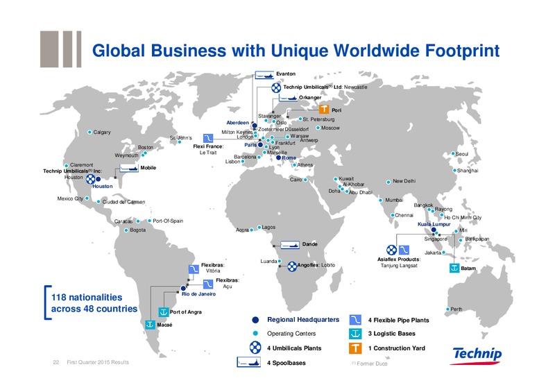Click the legend's Regional Headquarters dot
This screenshot has height=392, width=555.
[x=255, y=320]
